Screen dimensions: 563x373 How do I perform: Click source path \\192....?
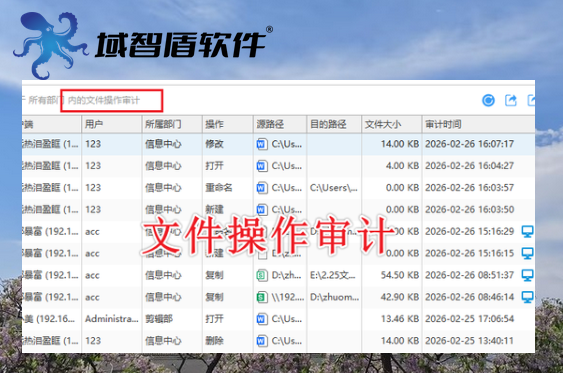288,297
